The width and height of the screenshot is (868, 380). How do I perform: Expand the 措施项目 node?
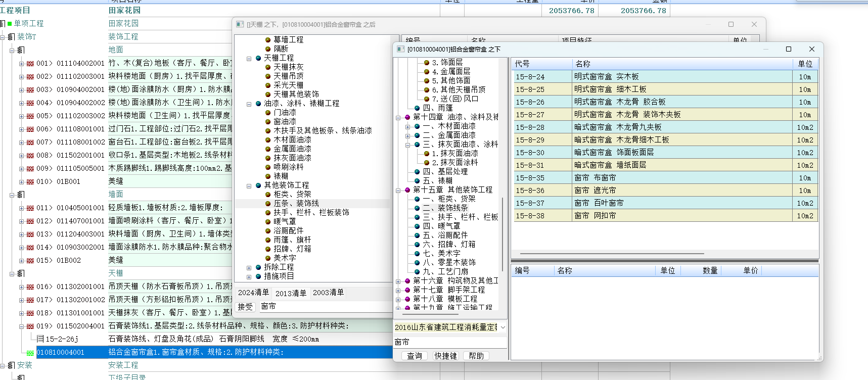(x=249, y=277)
